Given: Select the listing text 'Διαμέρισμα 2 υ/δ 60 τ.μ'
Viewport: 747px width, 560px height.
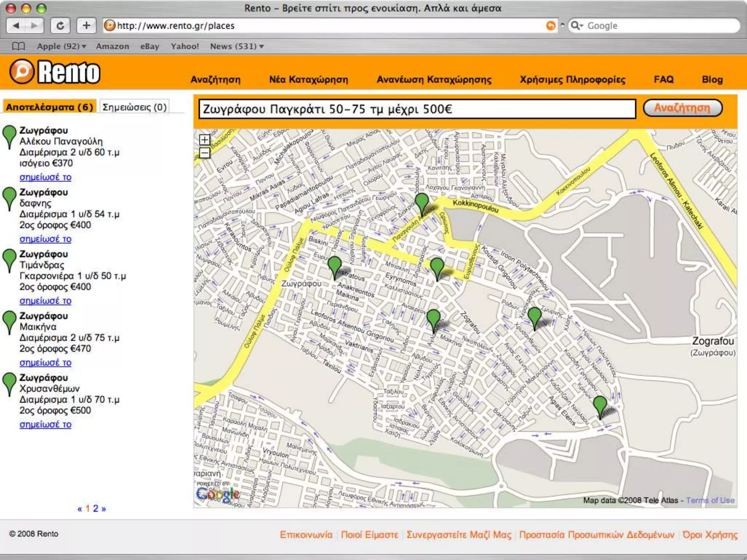Looking at the screenshot, I should click(69, 152).
